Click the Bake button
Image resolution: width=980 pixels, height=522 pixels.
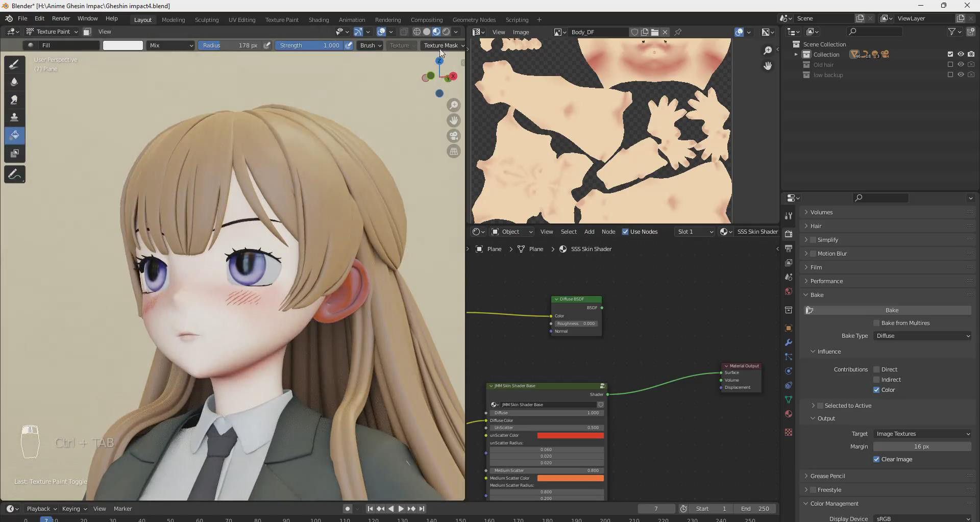click(x=891, y=310)
